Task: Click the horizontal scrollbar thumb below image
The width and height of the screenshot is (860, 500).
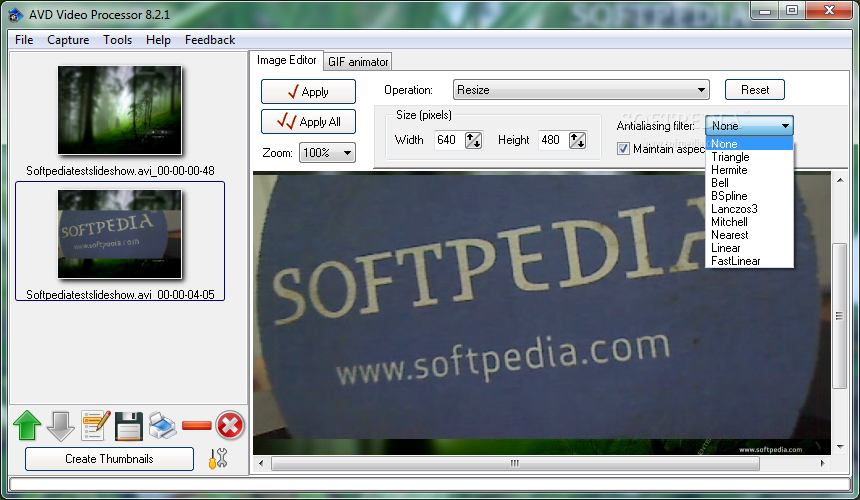Action: point(515,463)
